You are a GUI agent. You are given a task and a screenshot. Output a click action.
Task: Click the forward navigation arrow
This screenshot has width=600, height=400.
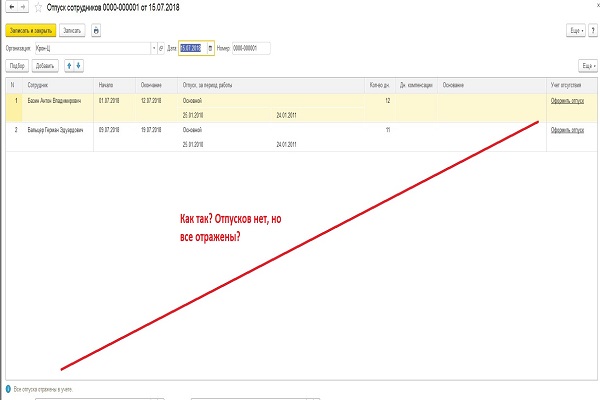(x=24, y=8)
